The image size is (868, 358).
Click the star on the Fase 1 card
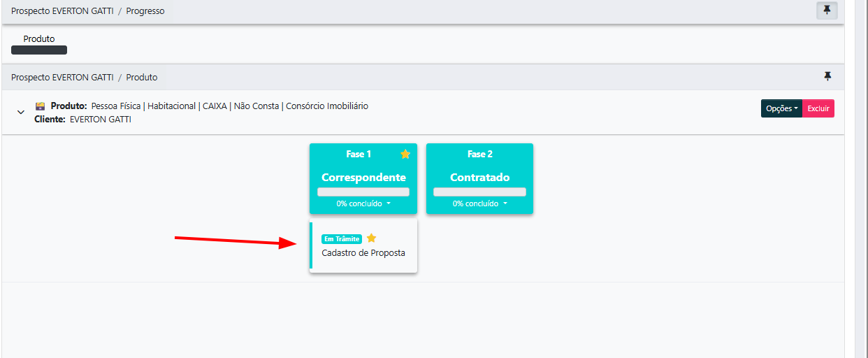405,154
